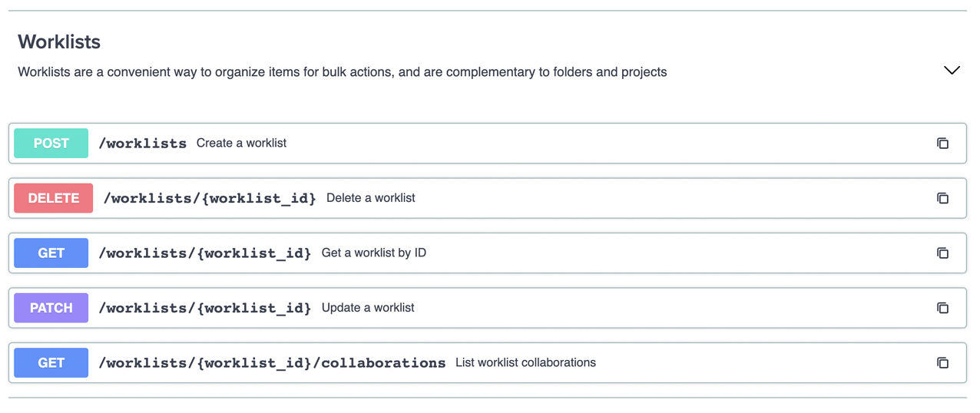This screenshot has width=980, height=413.
Task: Click the purple PATCH method badge
Action: coord(51,308)
